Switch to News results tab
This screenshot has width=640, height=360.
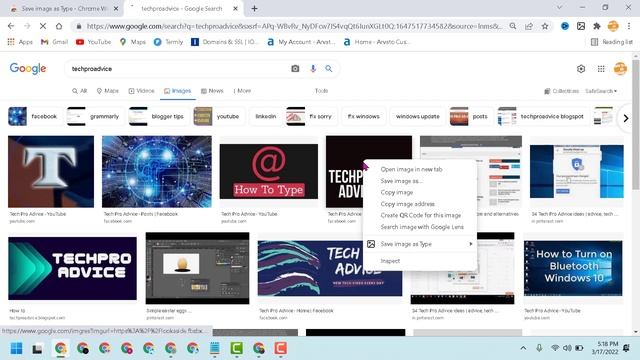(212, 91)
